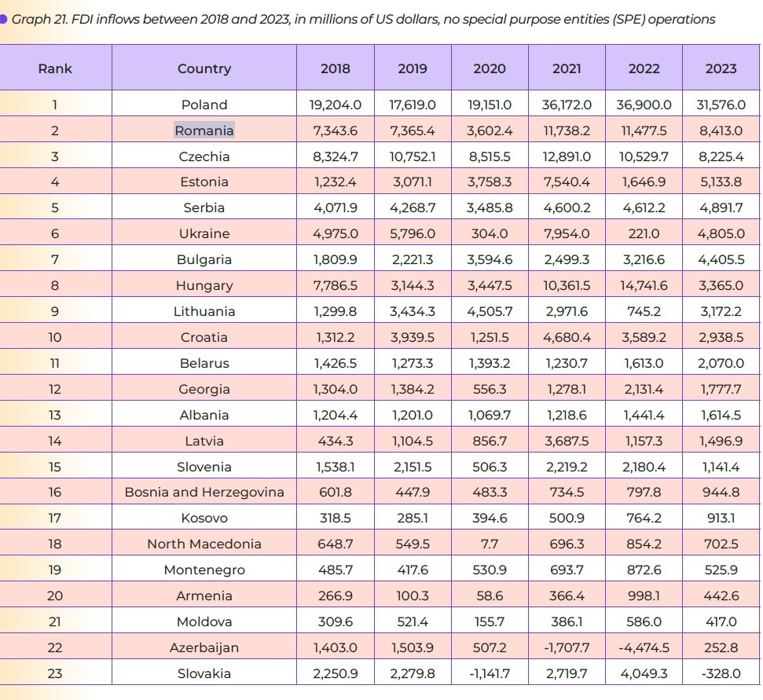Screen dimensions: 763x700
Task: Click the 2021 column header
Action: pos(567,68)
